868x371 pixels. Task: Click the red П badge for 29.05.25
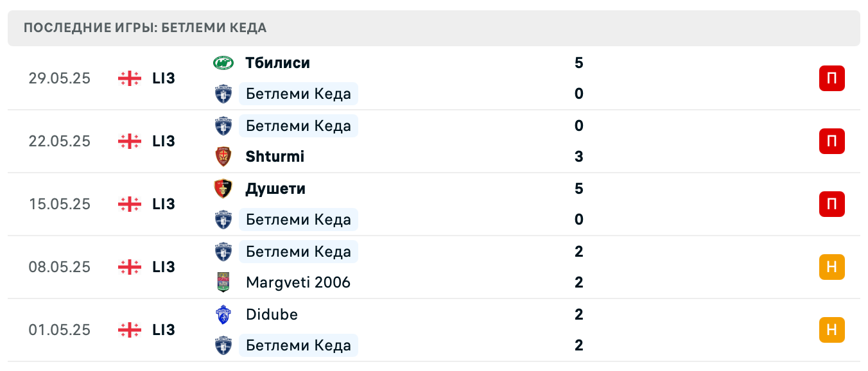pos(831,78)
